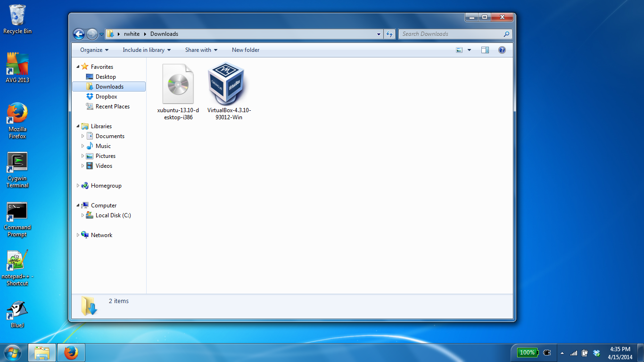Click the Downloads breadcrumb in address bar
This screenshot has width=644, height=362.
[x=164, y=34]
